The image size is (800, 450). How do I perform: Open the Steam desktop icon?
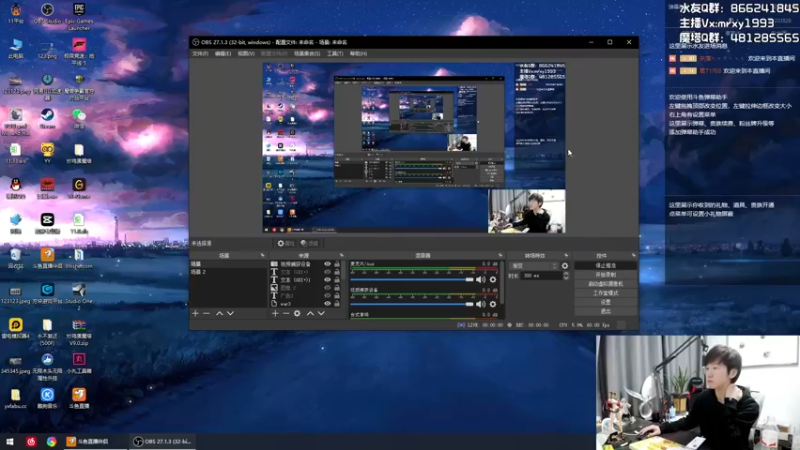tap(47, 118)
